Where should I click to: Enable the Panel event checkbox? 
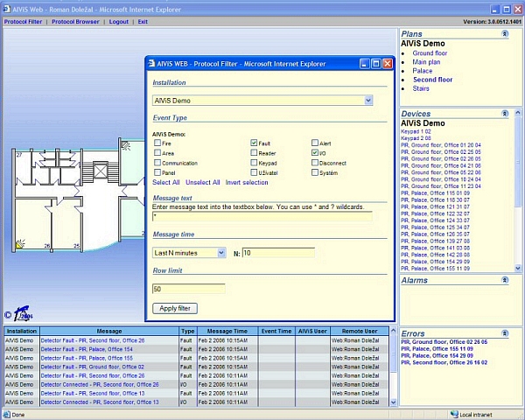tap(157, 172)
